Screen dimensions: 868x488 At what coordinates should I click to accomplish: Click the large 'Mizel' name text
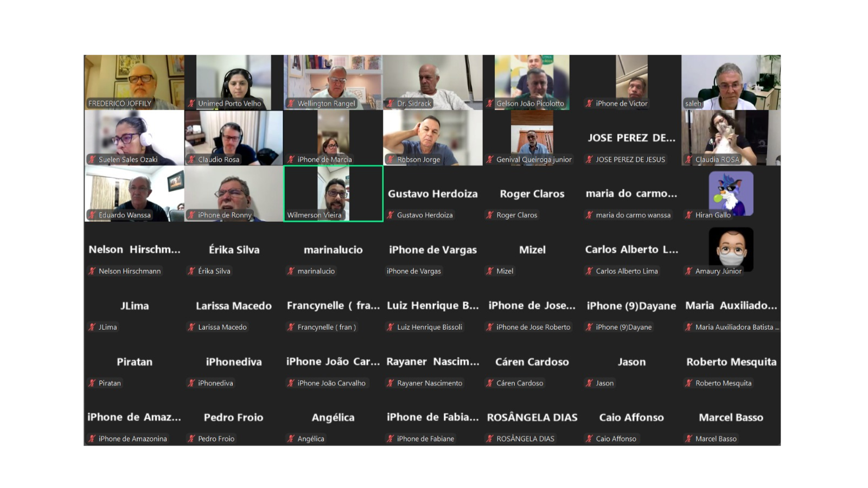click(532, 250)
